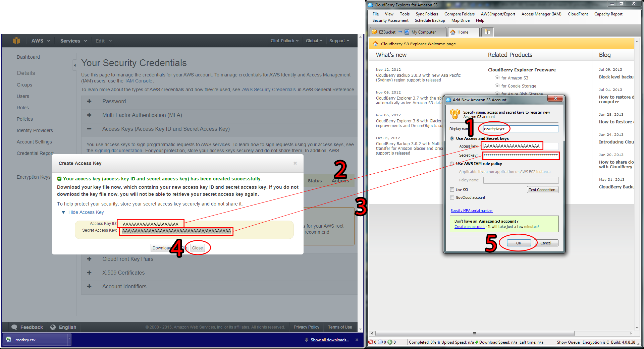Close the Create Access Key dialog X
This screenshot has height=349, width=644.
click(295, 163)
